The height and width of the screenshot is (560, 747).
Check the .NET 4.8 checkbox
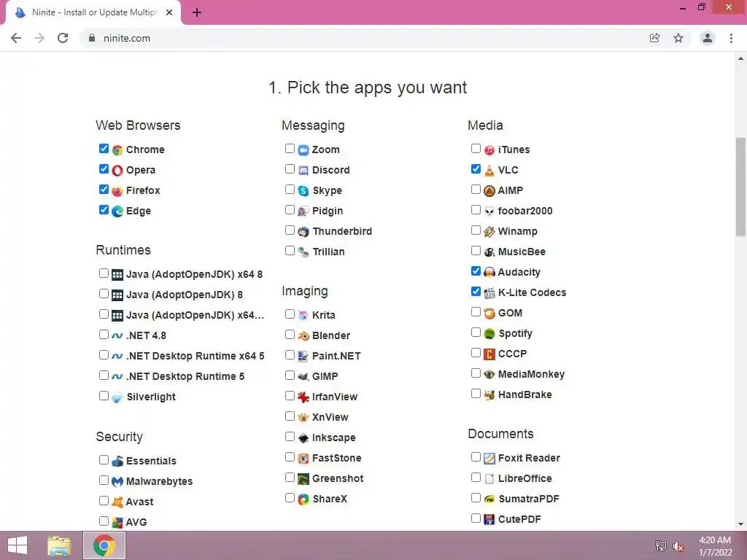click(x=104, y=334)
